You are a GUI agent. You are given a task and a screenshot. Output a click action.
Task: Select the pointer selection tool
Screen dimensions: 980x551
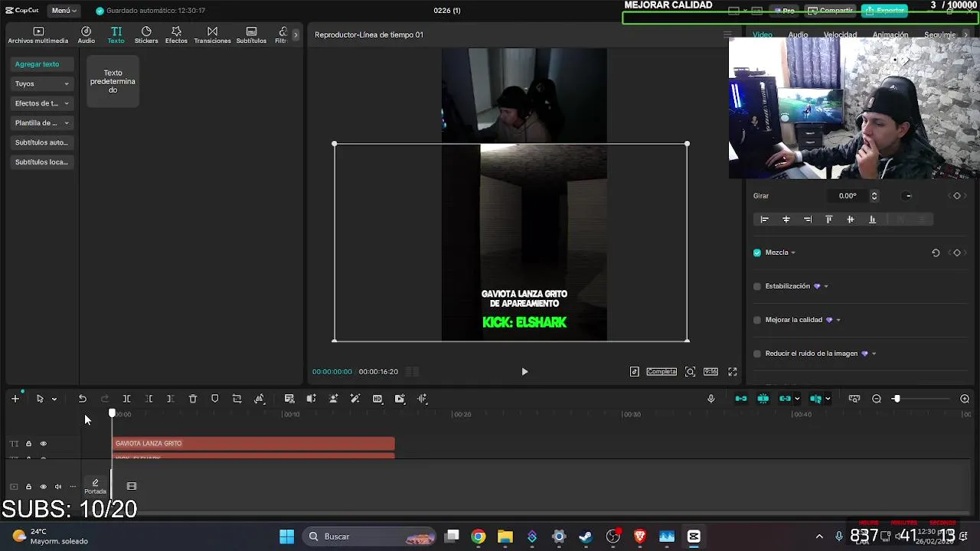40,399
